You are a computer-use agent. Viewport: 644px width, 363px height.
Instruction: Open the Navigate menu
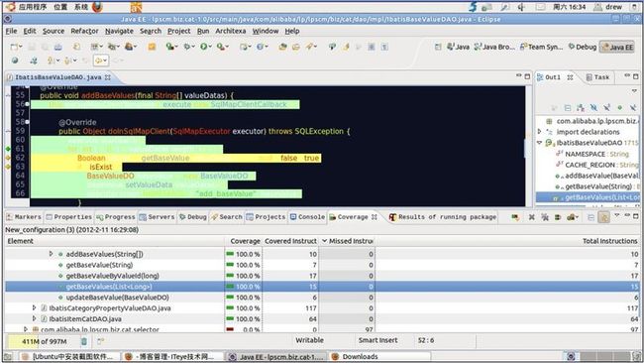pyautogui.click(x=119, y=31)
